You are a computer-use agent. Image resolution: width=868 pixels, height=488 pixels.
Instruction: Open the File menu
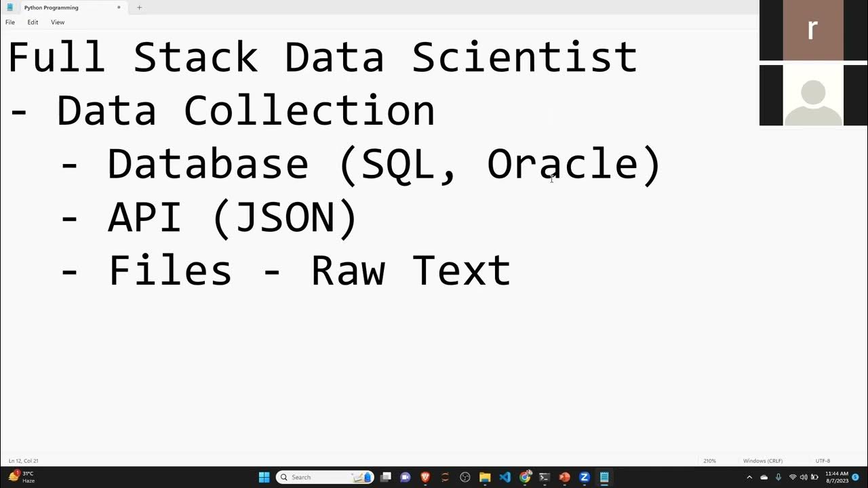[10, 22]
